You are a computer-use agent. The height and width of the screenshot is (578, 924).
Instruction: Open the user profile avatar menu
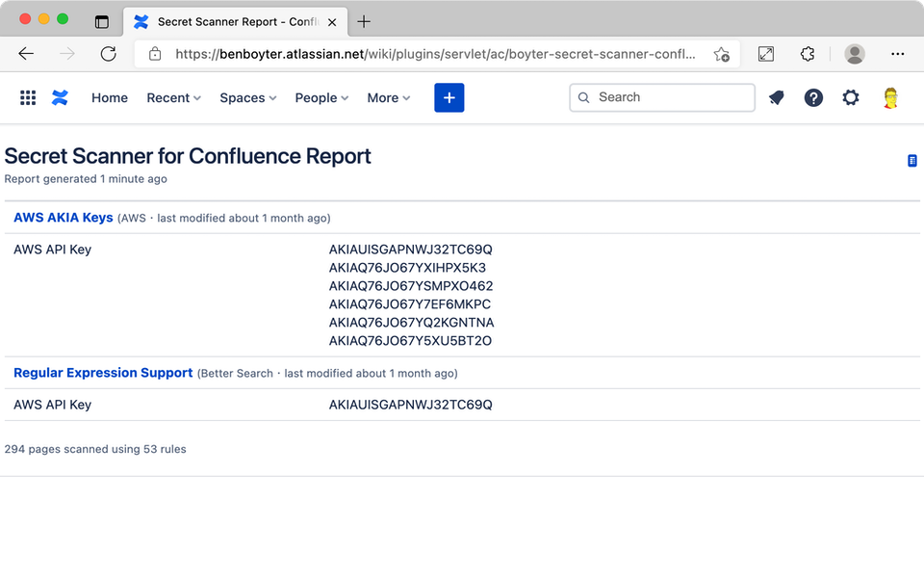891,97
